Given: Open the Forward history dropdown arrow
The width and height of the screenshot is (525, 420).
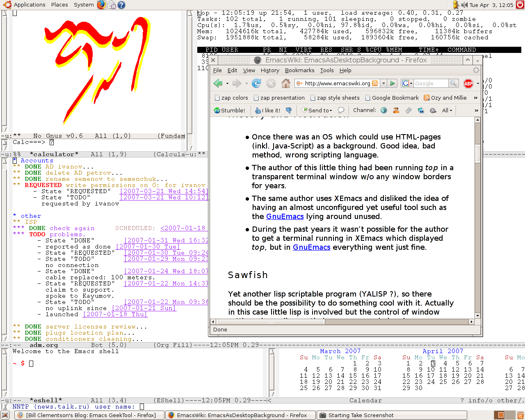Looking at the screenshot, I should (246, 83).
